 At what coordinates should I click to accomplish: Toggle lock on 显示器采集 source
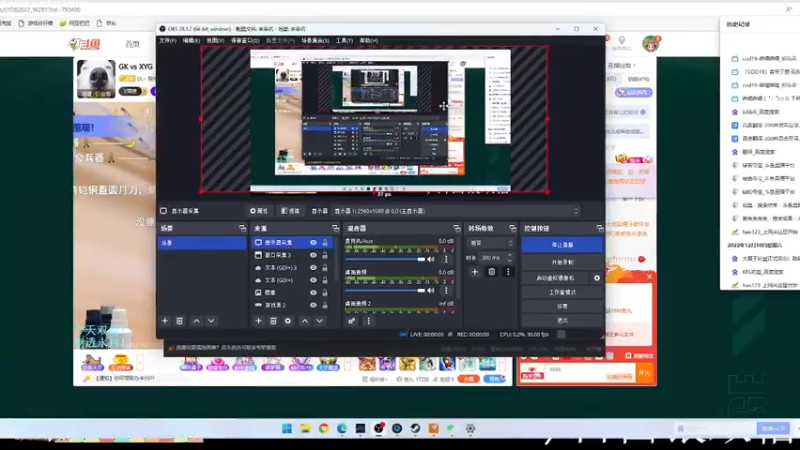325,242
